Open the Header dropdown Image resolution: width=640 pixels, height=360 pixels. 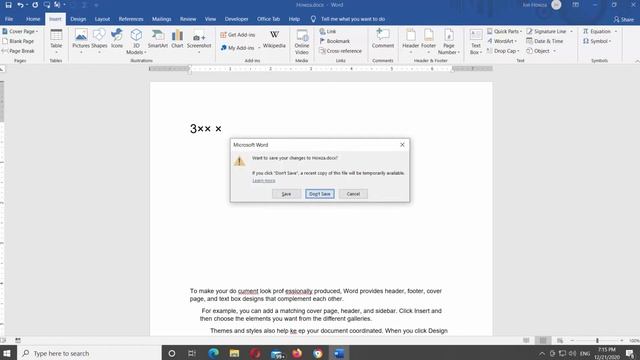point(411,41)
